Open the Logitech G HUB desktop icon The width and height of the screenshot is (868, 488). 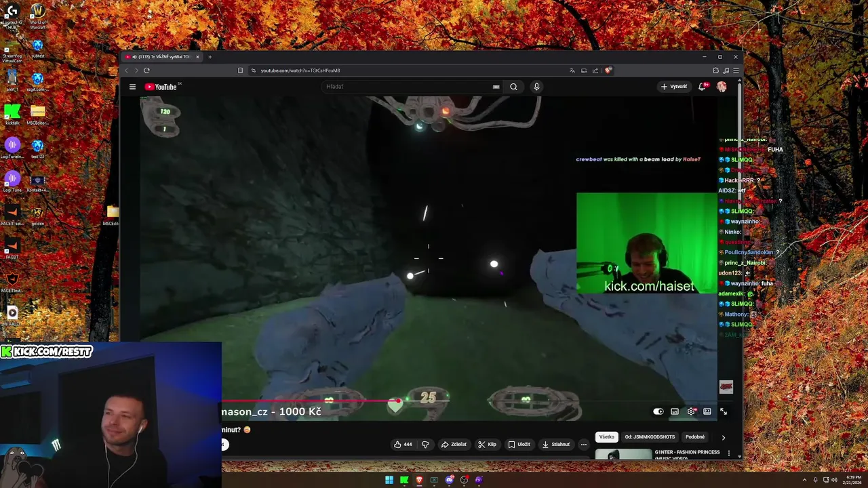(12, 16)
